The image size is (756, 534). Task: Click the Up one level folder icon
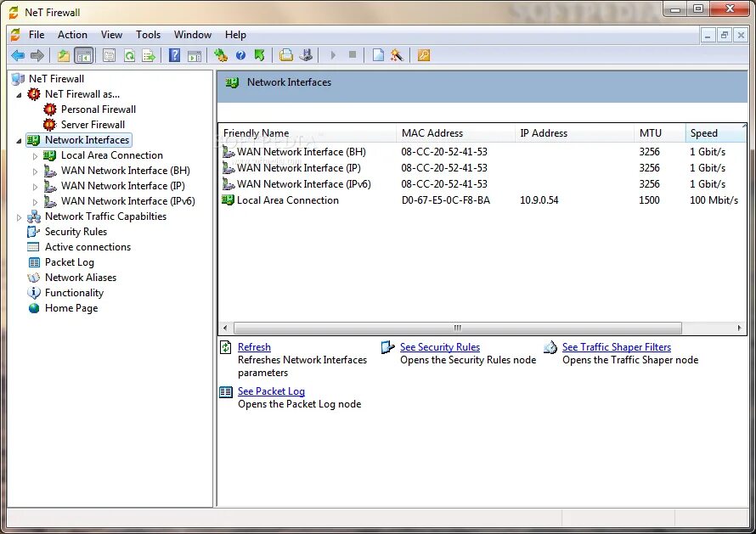(64, 55)
